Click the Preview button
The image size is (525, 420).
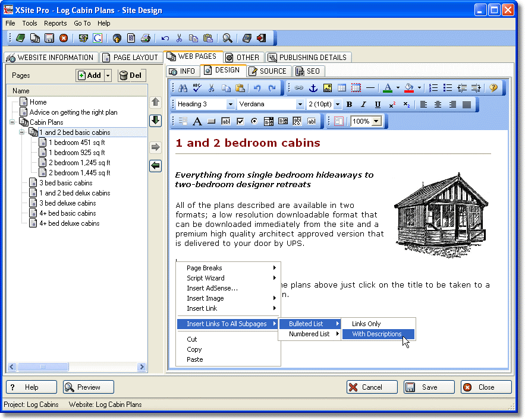pyautogui.click(x=89, y=387)
